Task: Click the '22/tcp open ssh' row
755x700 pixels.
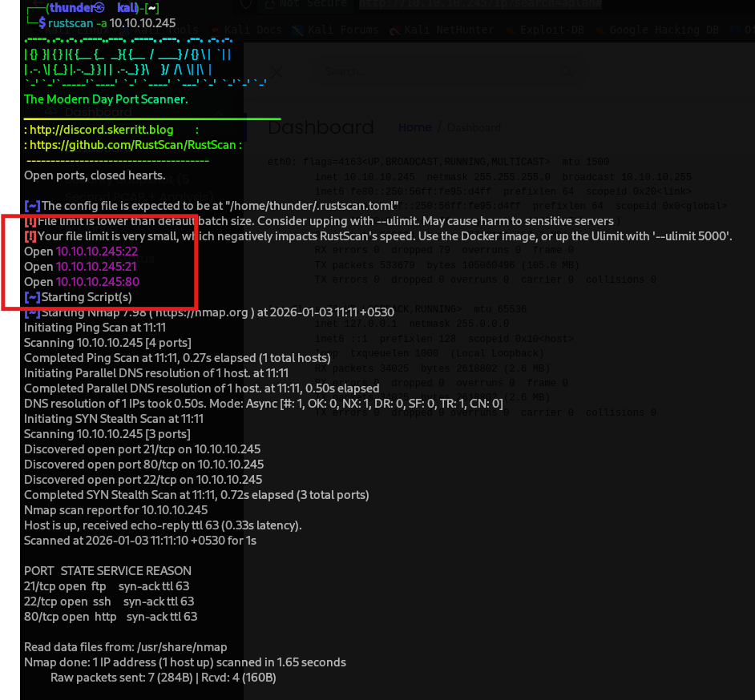Action: [x=109, y=601]
